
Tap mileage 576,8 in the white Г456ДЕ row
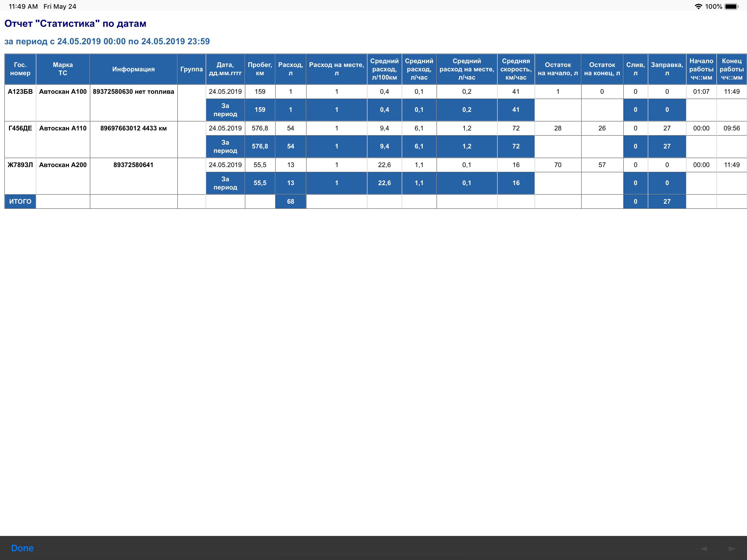pos(260,128)
